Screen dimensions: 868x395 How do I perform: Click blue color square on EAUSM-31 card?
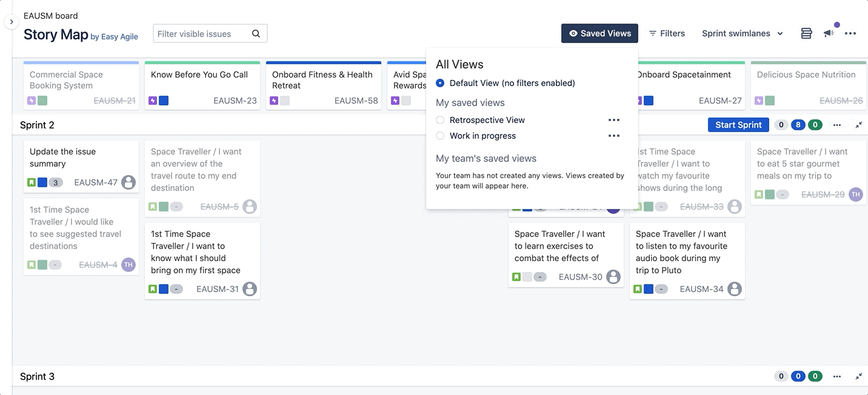click(x=164, y=289)
